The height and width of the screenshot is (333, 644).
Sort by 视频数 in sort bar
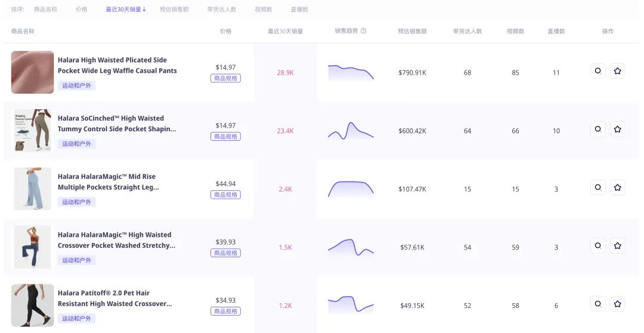pyautogui.click(x=264, y=10)
